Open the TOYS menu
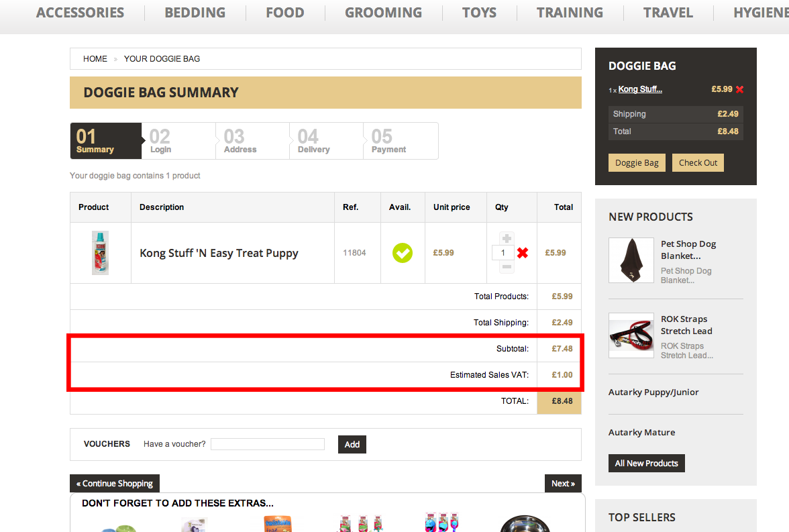 coord(479,13)
